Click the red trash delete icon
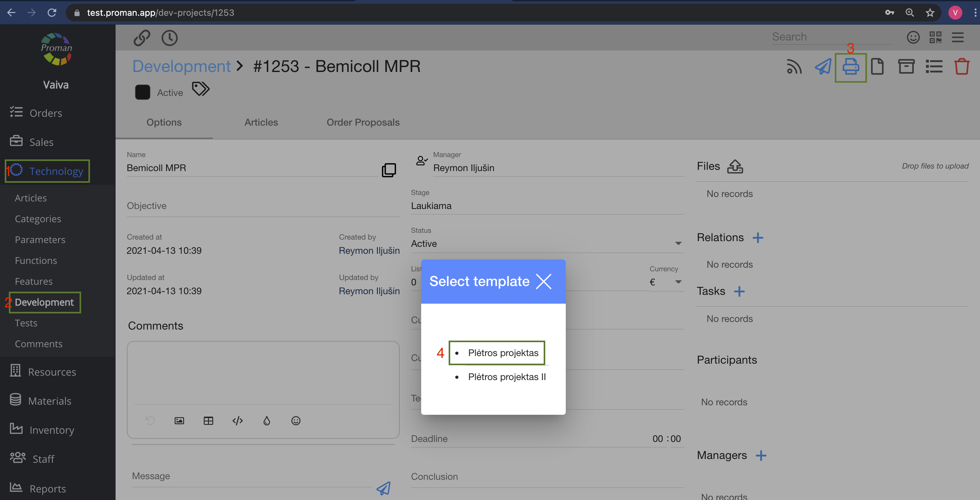Image resolution: width=980 pixels, height=500 pixels. point(961,67)
